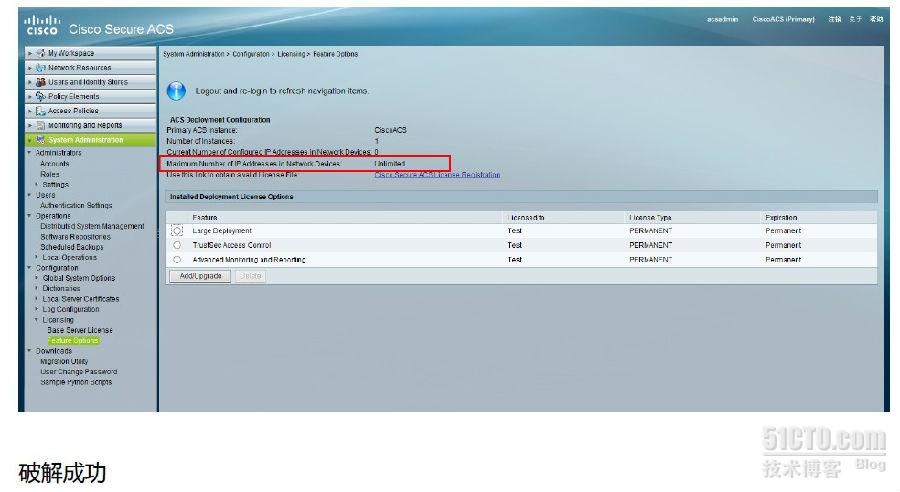Collapse the Licensing tree node

click(37, 320)
